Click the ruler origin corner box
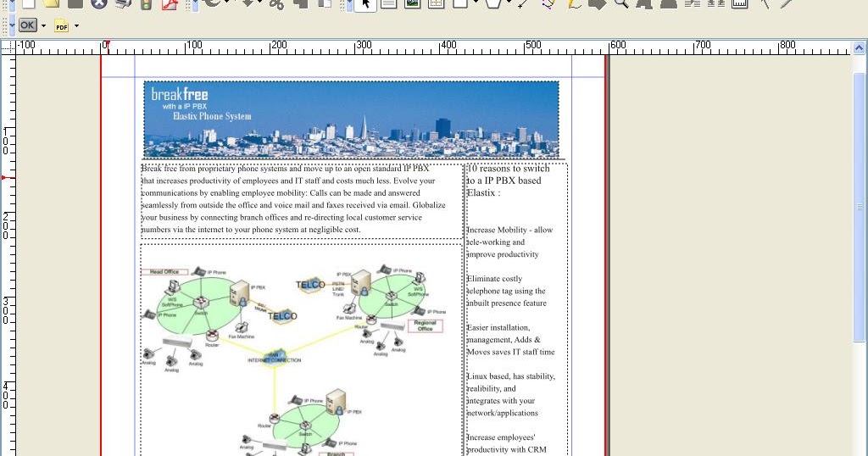Image resolution: width=868 pixels, height=456 pixels. pos(8,47)
